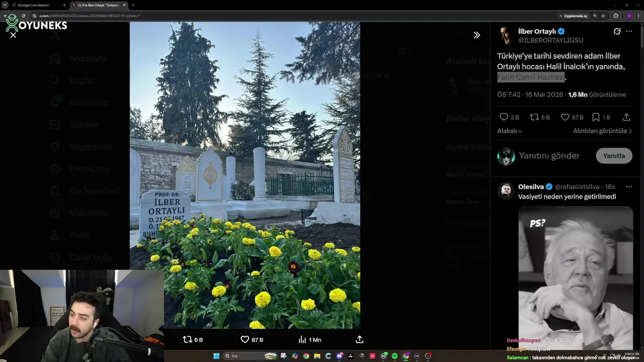Open Discord from the taskbar
This screenshot has width=644, height=362.
coord(340,356)
